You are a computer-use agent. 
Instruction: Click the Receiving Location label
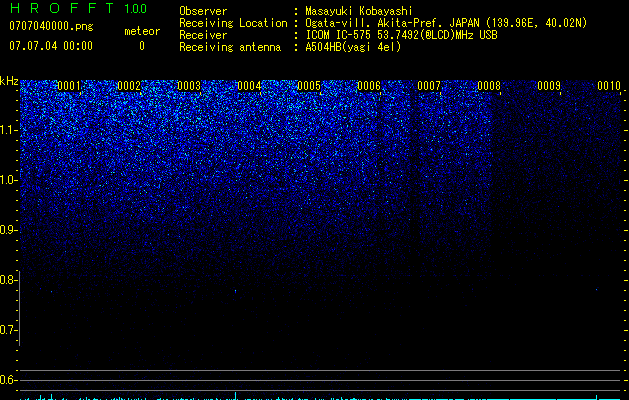click(233, 23)
